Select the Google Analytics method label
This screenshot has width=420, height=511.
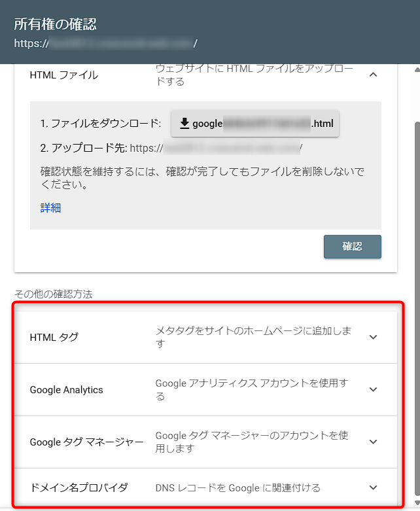(67, 390)
